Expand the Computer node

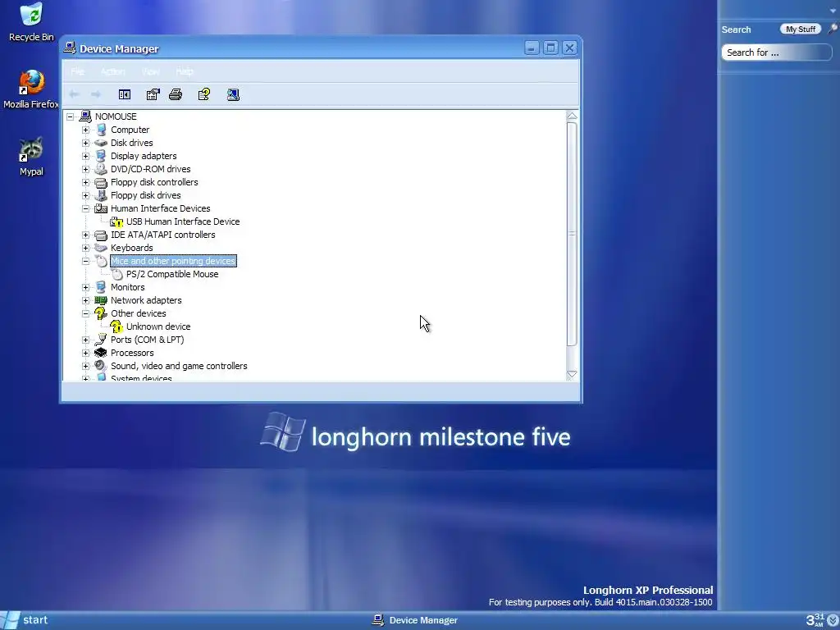(x=85, y=130)
